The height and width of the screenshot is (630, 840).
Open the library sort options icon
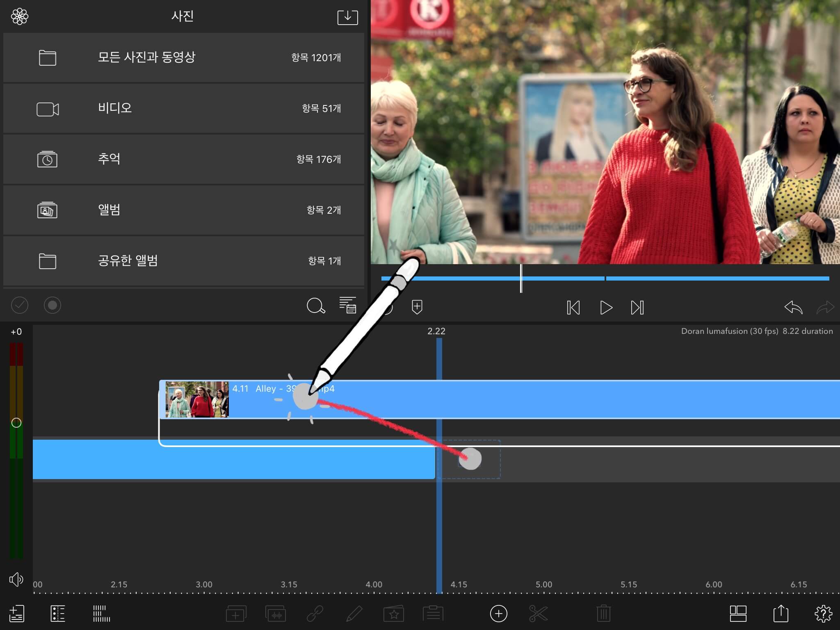348,305
